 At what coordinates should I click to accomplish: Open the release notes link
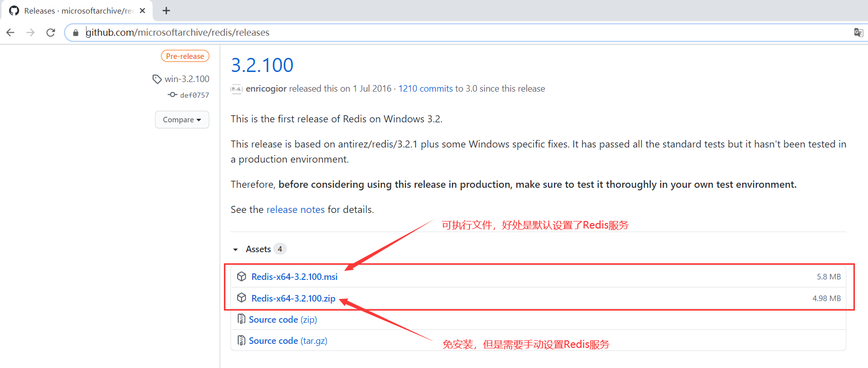295,209
